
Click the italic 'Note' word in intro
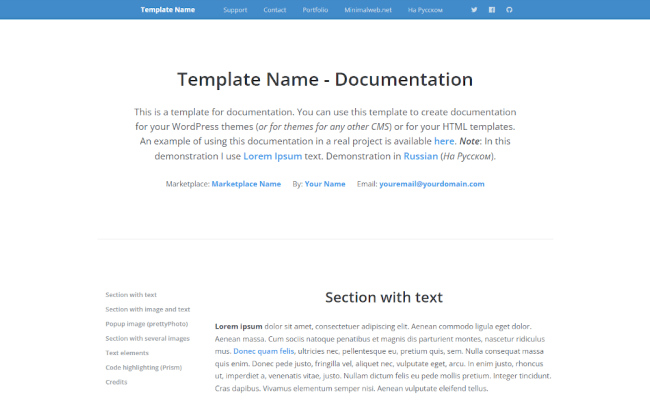pyautogui.click(x=469, y=141)
